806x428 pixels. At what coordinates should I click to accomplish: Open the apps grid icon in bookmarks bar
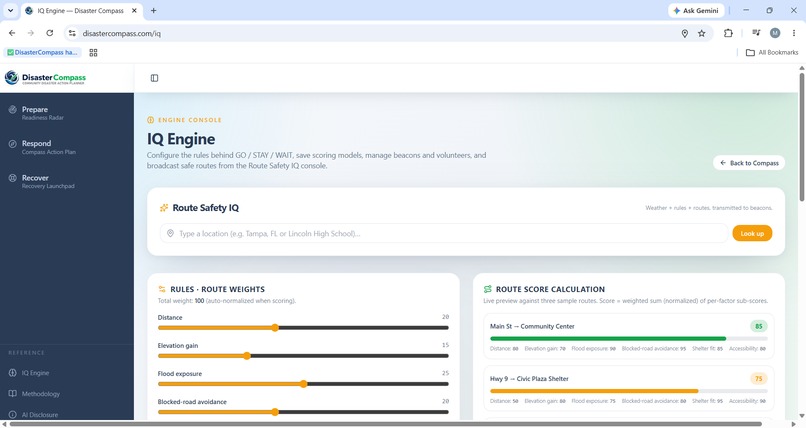[x=93, y=52]
